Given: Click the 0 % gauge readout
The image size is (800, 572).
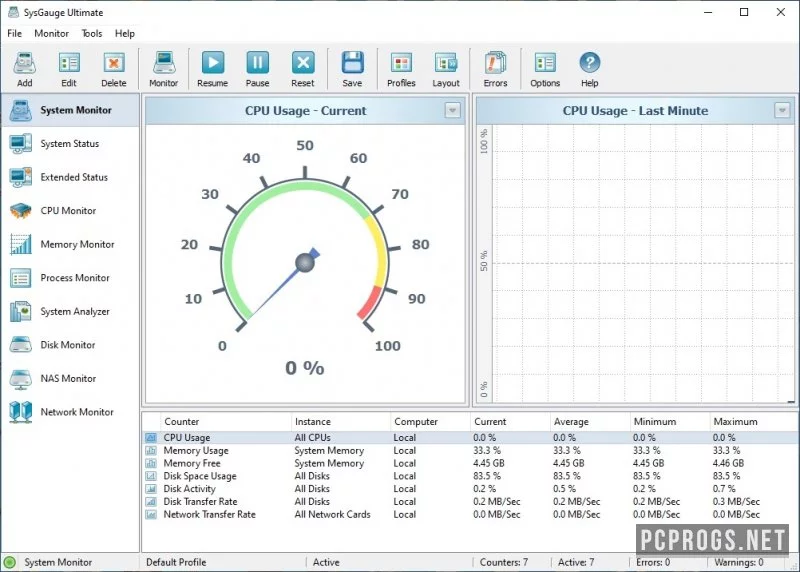Looking at the screenshot, I should coord(305,368).
